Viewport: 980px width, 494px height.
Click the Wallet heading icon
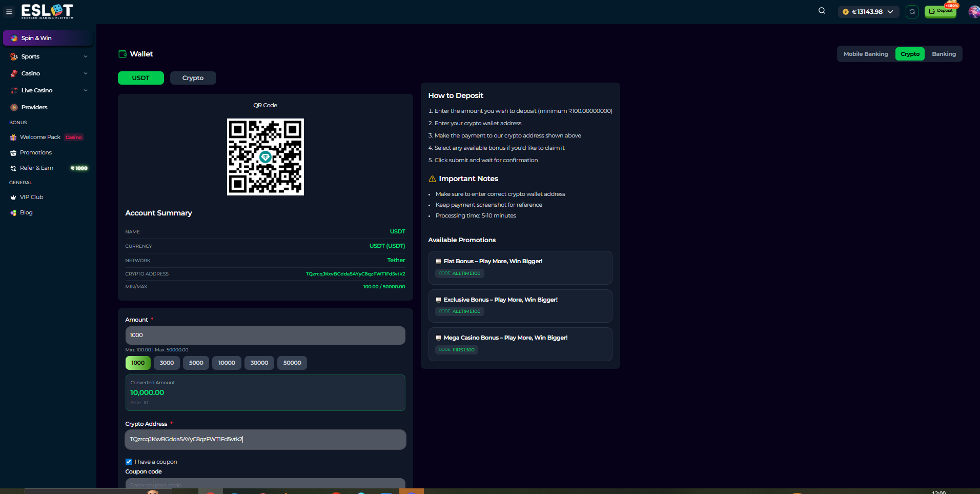122,54
